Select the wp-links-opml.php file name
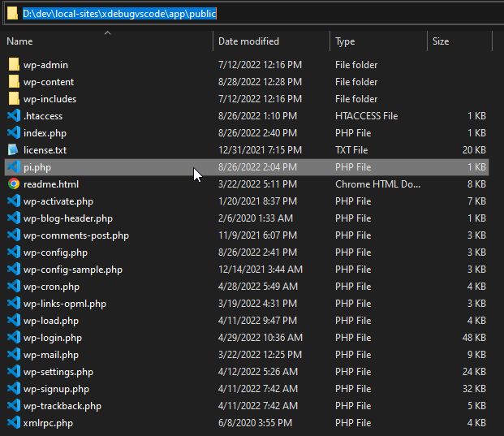This screenshot has height=436, width=504. tap(65, 304)
